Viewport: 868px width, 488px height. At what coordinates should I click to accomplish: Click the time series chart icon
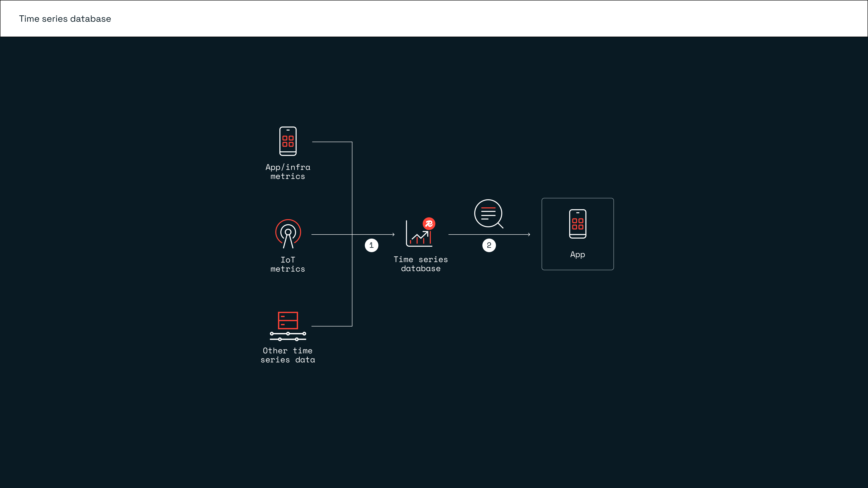click(x=418, y=236)
